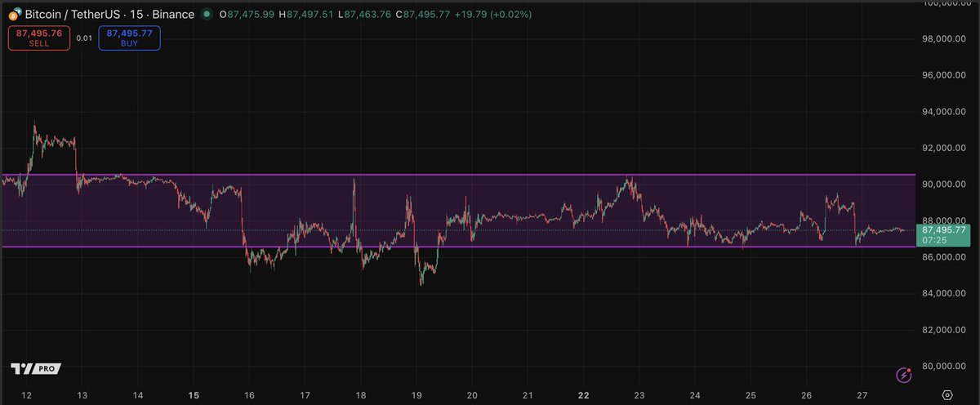The height and width of the screenshot is (405, 980).
Task: Click bold date 15 on time axis
Action: point(193,394)
